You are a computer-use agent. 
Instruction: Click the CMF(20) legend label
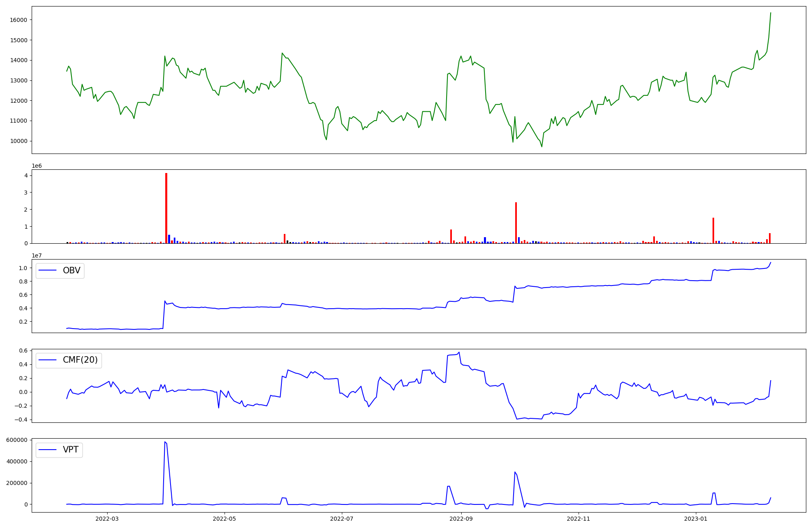(80, 360)
